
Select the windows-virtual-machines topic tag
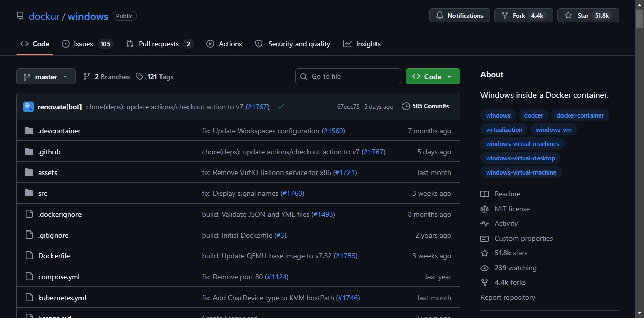[x=522, y=144]
